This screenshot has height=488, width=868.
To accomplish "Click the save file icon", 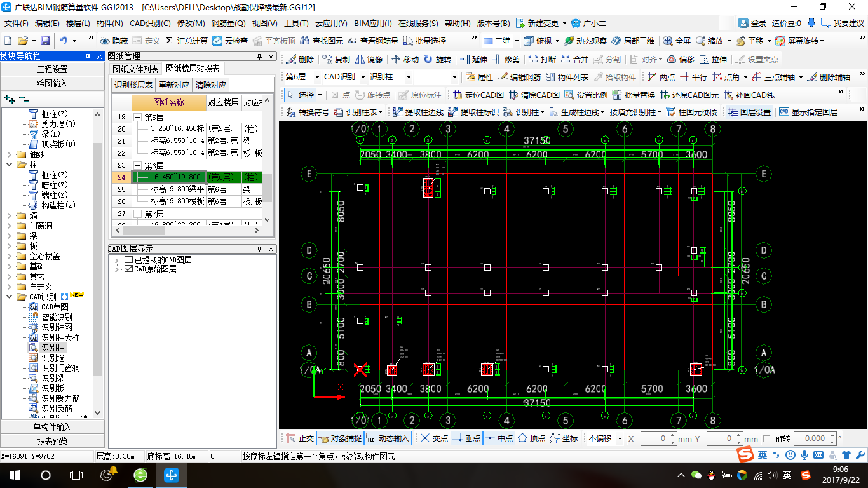I will tap(46, 41).
